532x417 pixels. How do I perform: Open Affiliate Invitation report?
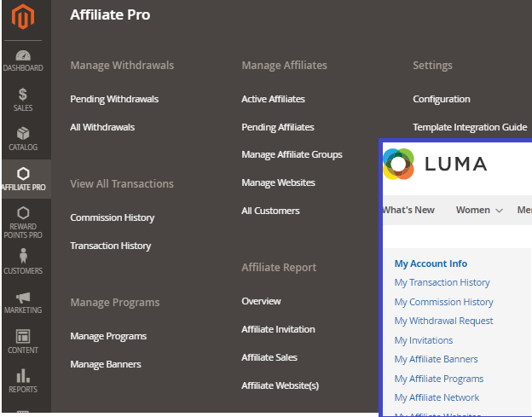pos(278,329)
